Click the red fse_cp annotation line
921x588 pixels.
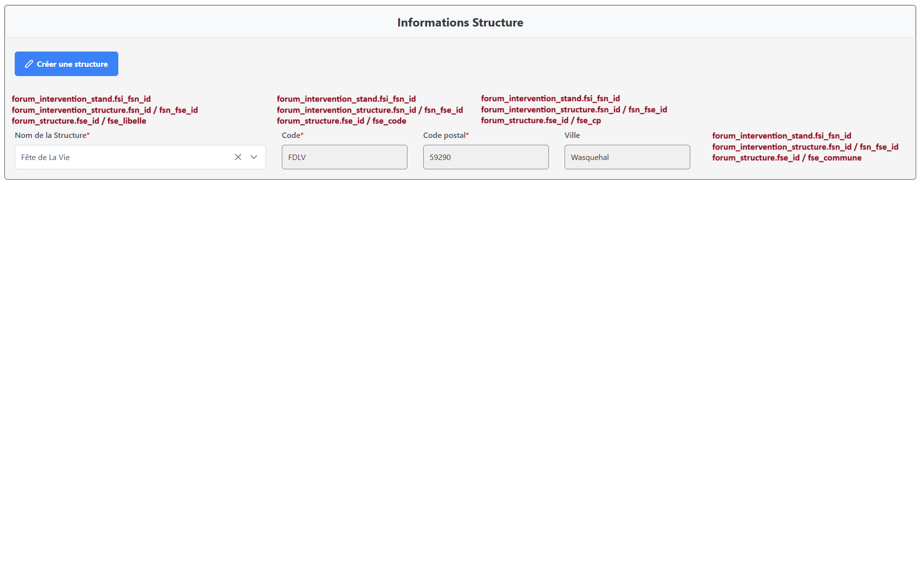pos(541,121)
